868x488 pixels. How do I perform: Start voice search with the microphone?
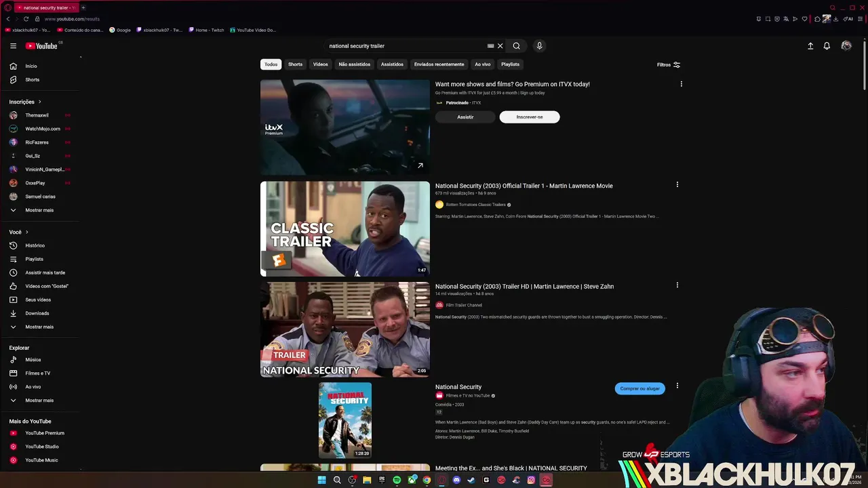[x=540, y=46]
